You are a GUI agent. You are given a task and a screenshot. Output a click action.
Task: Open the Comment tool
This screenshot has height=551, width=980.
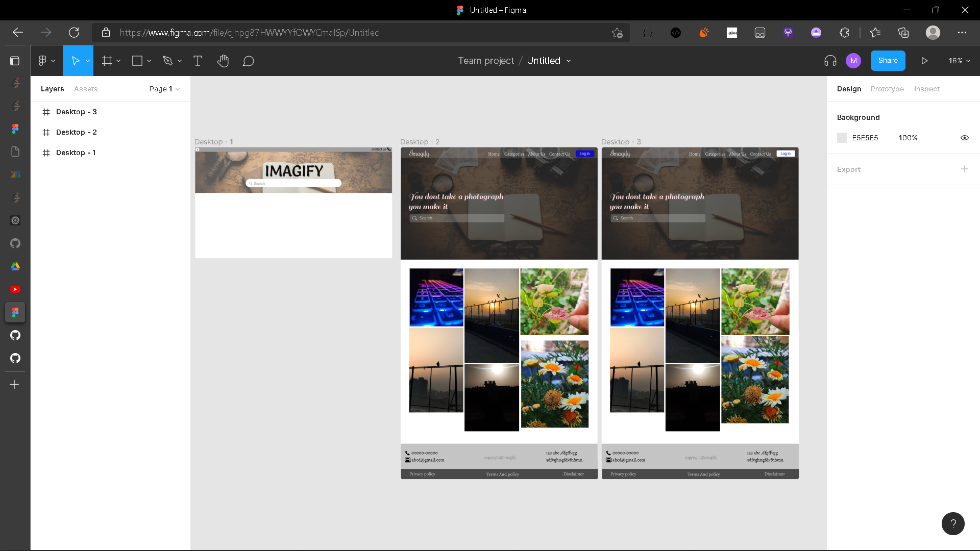pos(249,61)
